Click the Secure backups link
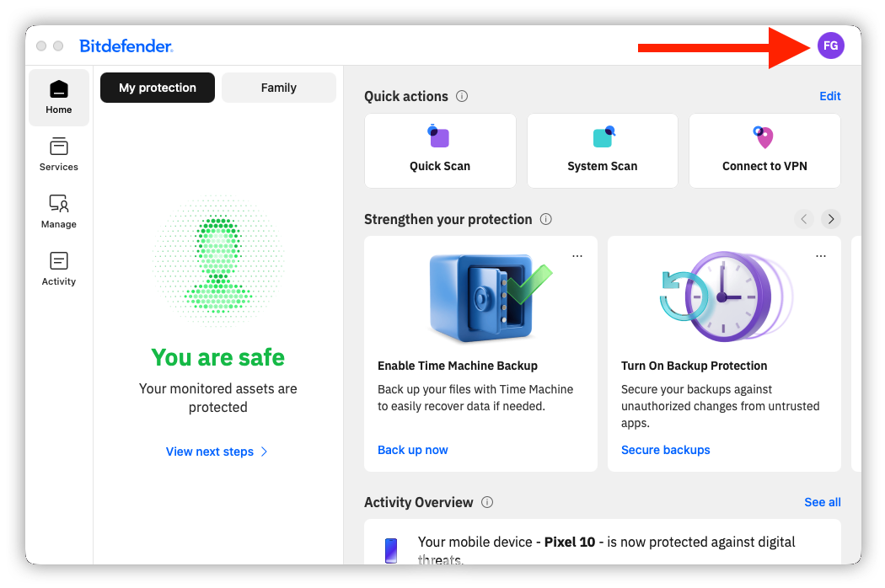The width and height of the screenshot is (885, 588). pyautogui.click(x=666, y=450)
